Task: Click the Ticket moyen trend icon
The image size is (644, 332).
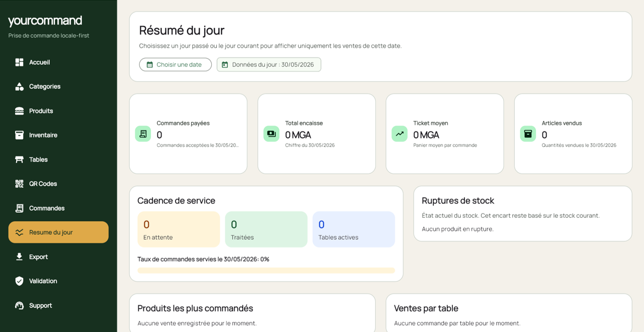Action: (399, 134)
